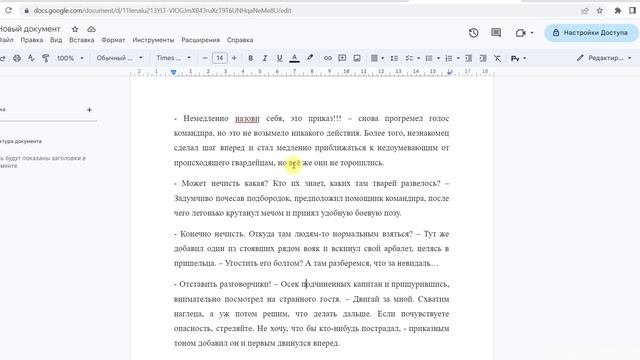Run spell check from the toolbar
The image size is (640, 360).
click(x=31, y=58)
